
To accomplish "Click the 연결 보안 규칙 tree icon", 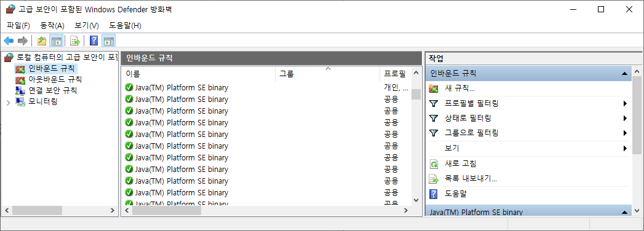I will click(x=20, y=90).
